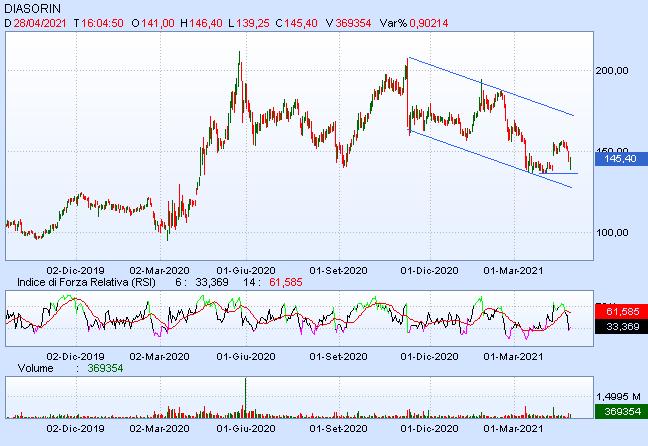The height and width of the screenshot is (446, 648).
Task: Click the 100,00 price axis label
Action: [612, 233]
